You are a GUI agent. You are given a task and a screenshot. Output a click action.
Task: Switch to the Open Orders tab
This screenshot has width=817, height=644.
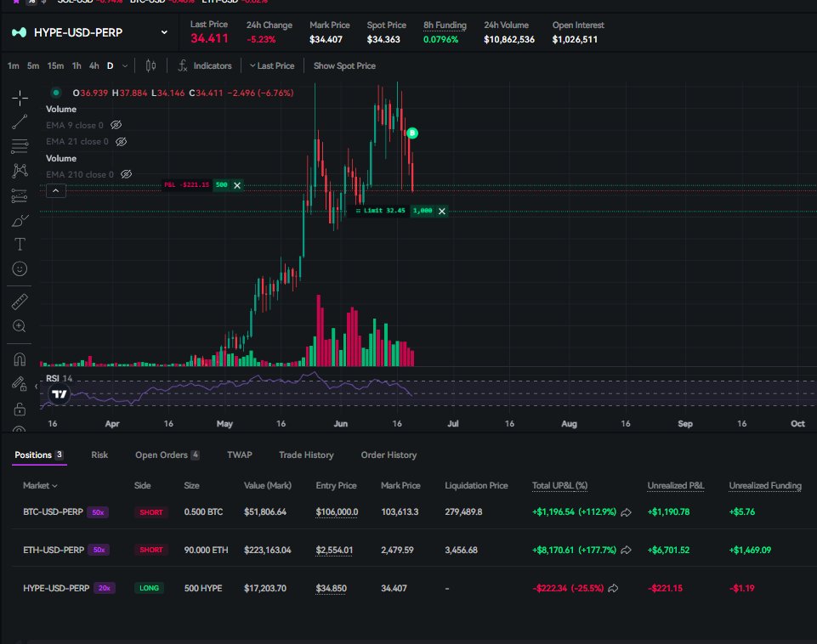coord(167,455)
